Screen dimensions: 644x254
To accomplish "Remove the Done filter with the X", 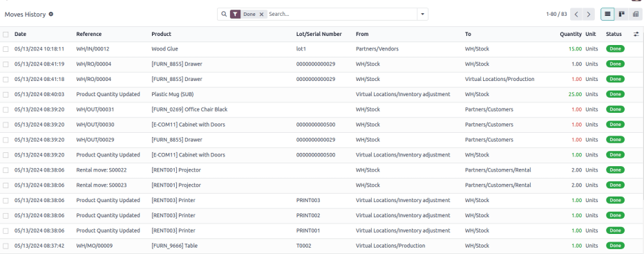I will 261,14.
